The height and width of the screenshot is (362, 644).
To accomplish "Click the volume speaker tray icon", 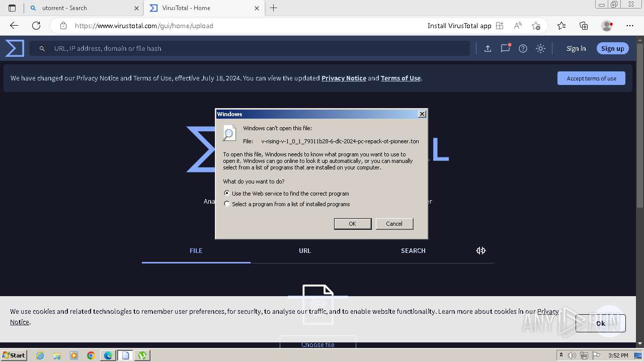I will click(x=573, y=355).
